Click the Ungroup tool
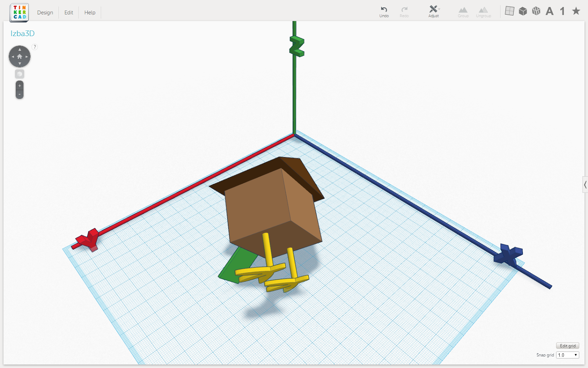Screen dimensions: 588x368 point(483,12)
